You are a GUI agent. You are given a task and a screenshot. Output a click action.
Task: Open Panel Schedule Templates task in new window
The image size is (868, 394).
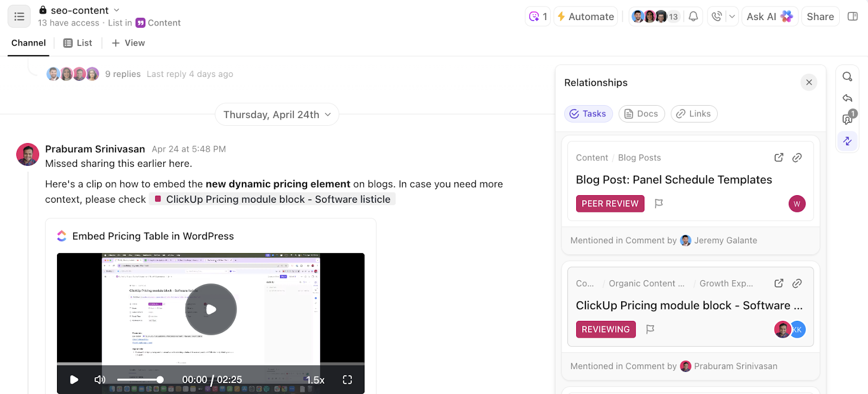coord(778,158)
